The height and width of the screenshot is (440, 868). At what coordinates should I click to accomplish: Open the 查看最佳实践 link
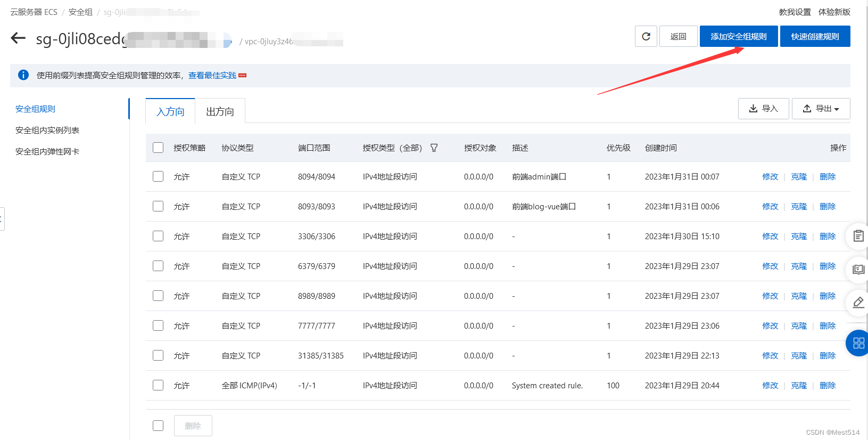click(x=212, y=76)
